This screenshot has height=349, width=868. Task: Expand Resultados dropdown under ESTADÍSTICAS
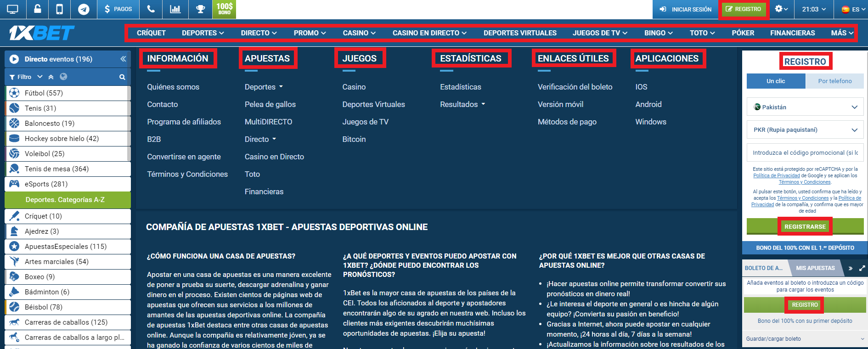[x=462, y=104]
